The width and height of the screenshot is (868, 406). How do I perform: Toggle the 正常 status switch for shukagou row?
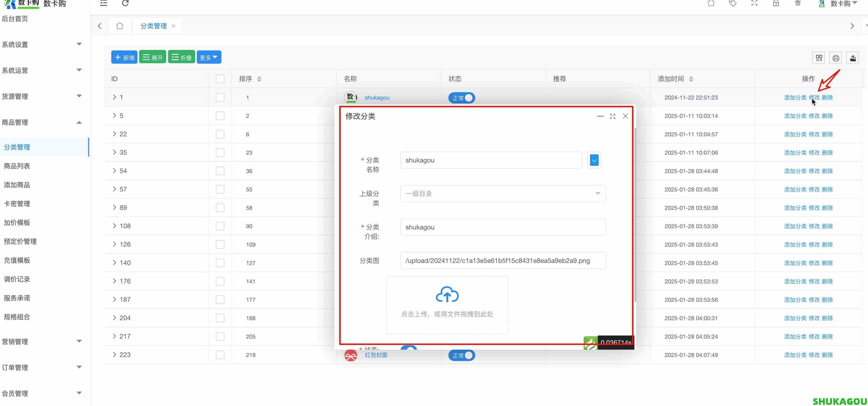point(461,98)
